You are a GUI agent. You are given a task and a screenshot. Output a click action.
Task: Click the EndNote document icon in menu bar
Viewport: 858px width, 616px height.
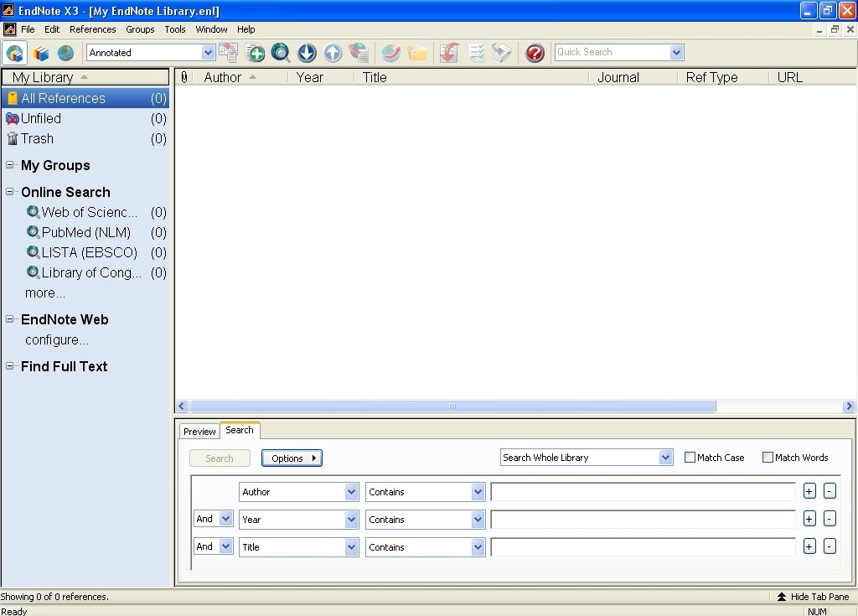click(x=9, y=29)
